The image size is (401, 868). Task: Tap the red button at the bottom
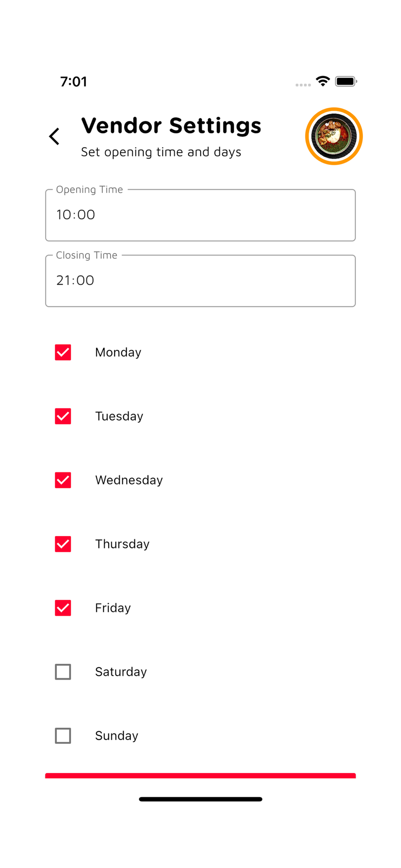(x=200, y=776)
